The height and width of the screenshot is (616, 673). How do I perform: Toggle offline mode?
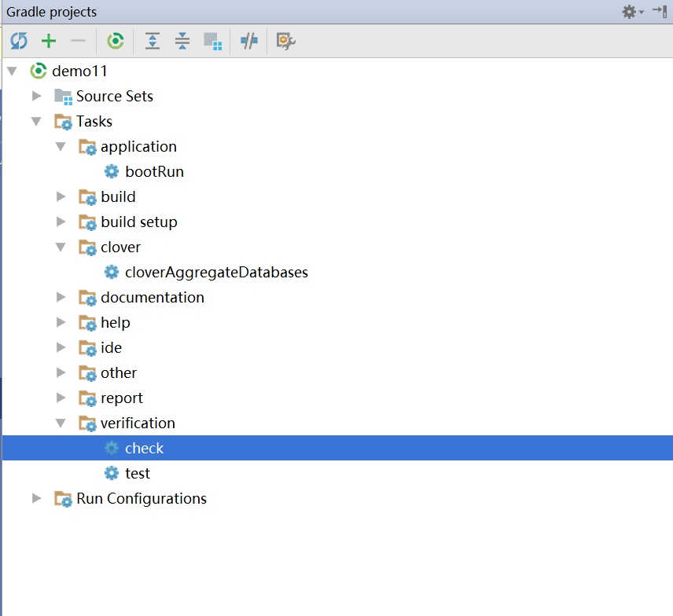249,41
